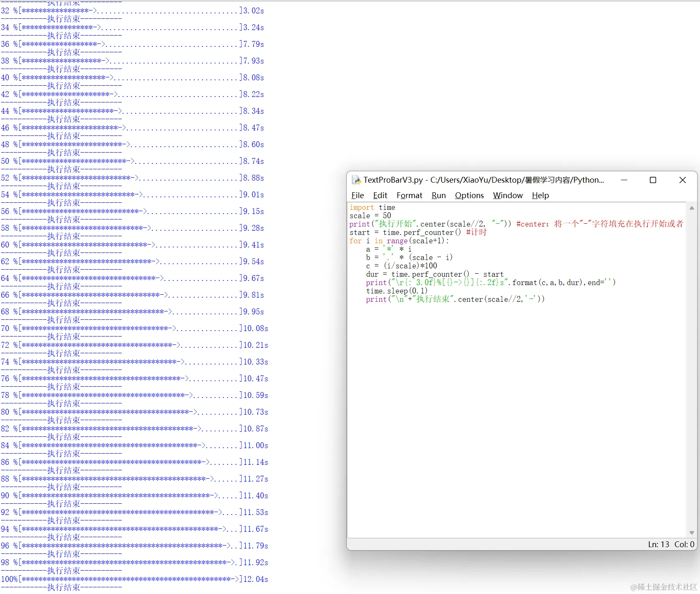Viewport: 700px width, 594px height.
Task: Open the Run menu
Action: tap(438, 195)
